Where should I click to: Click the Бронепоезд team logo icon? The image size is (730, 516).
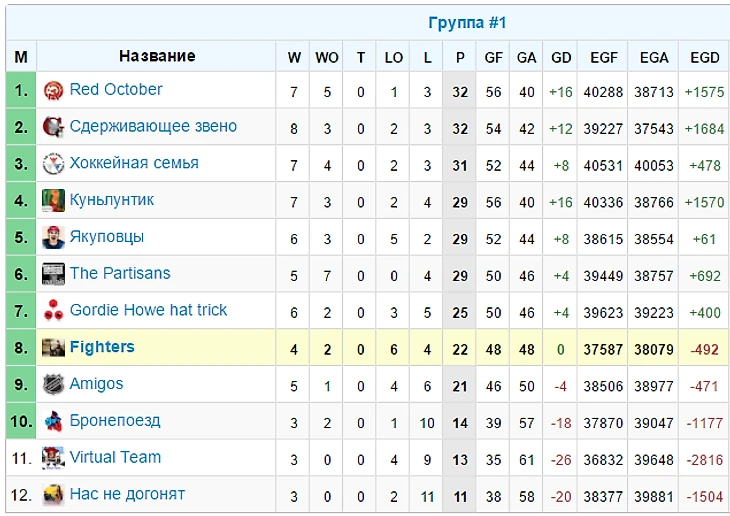pyautogui.click(x=53, y=422)
